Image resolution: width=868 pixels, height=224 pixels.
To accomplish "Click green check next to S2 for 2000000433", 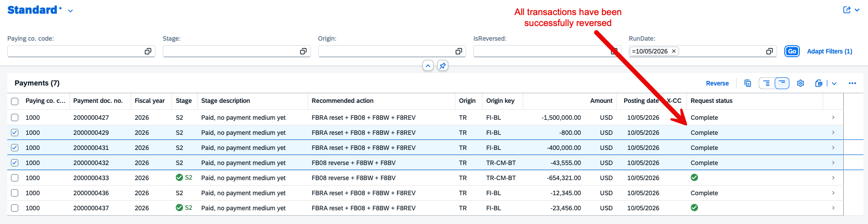I will pyautogui.click(x=179, y=177).
